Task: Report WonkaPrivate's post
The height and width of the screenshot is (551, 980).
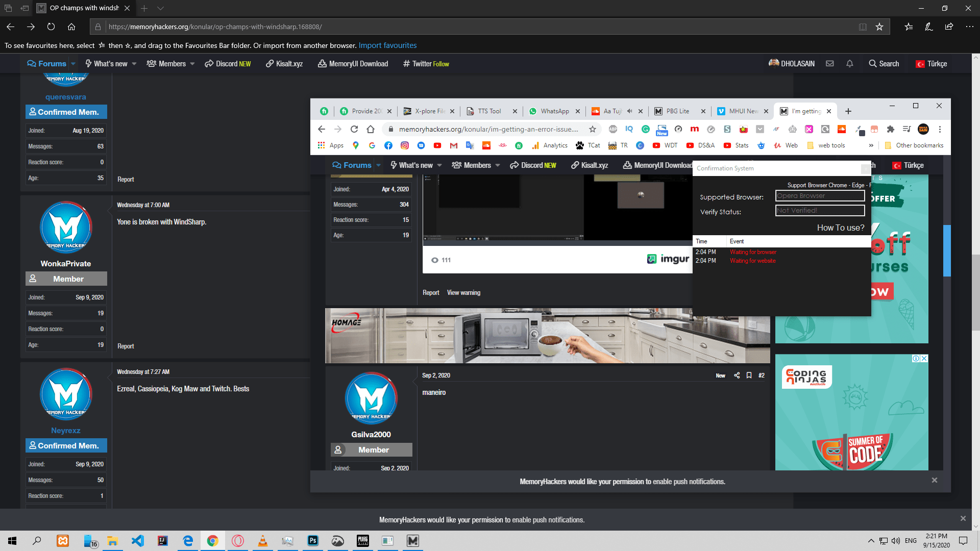Action: tap(126, 346)
